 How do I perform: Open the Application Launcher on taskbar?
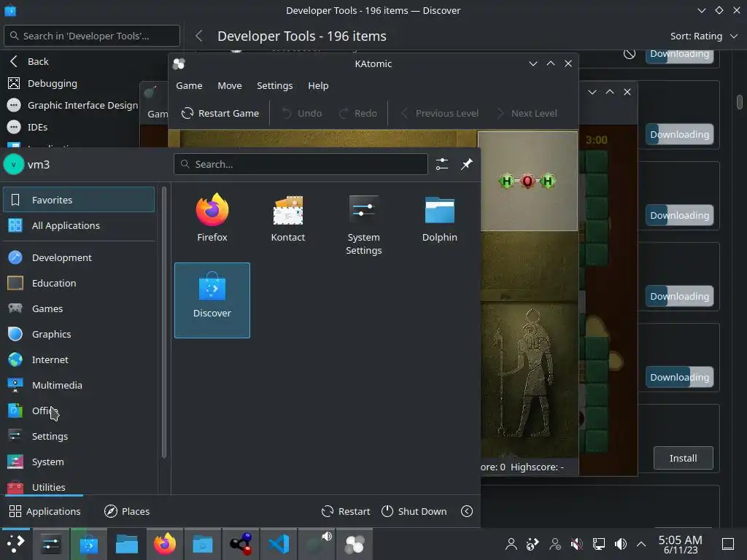[15, 544]
